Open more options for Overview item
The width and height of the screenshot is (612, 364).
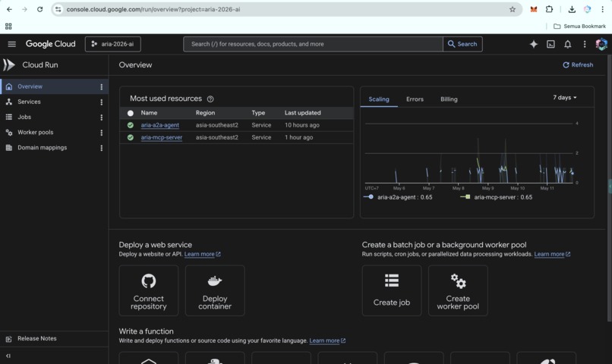tap(102, 87)
